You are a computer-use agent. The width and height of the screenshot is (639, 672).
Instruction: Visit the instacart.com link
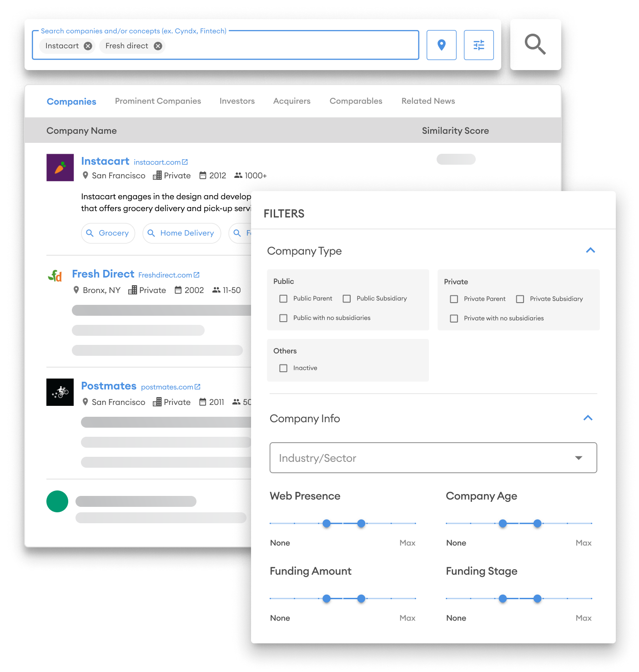tap(157, 162)
